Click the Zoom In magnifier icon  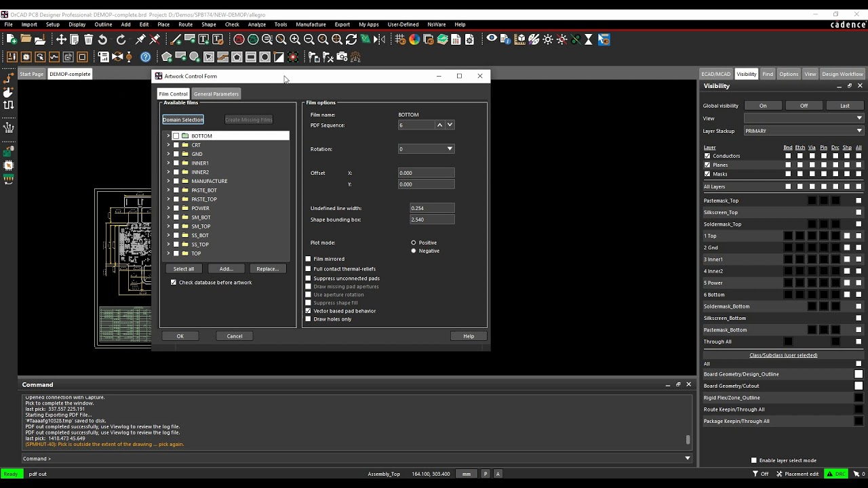(295, 40)
